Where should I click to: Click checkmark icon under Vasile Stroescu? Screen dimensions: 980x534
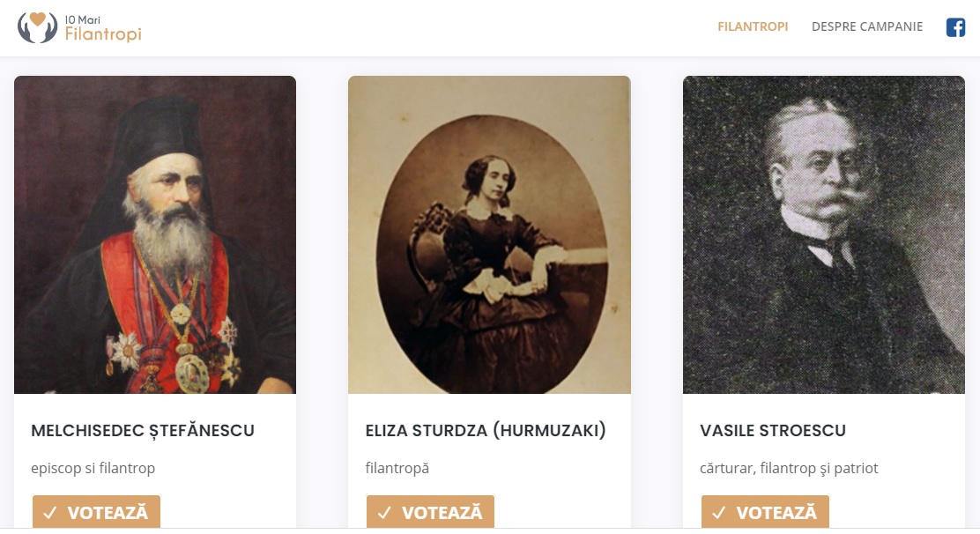coord(719,513)
